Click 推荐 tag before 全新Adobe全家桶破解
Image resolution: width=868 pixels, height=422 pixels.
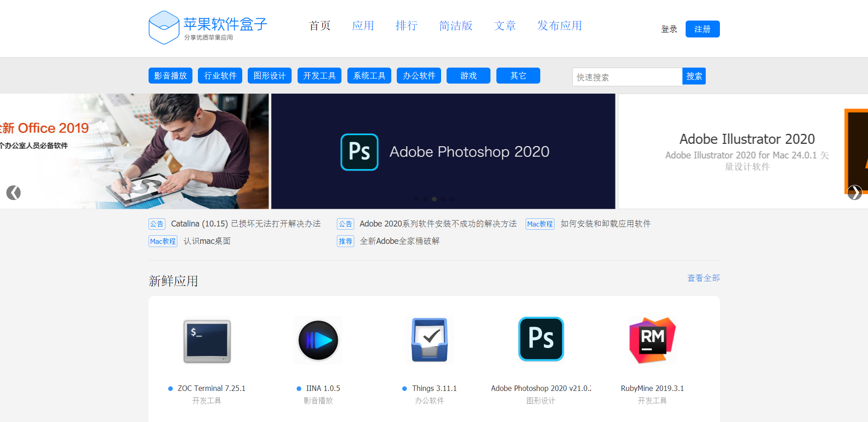click(x=346, y=241)
